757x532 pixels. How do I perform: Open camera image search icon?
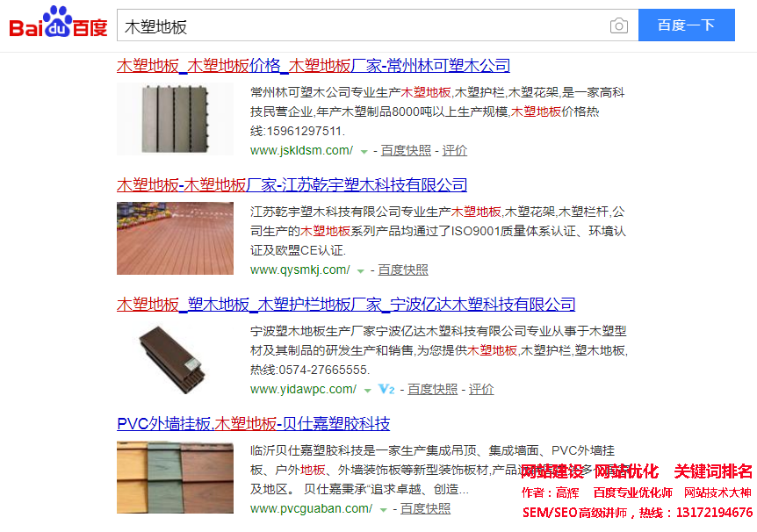point(619,25)
